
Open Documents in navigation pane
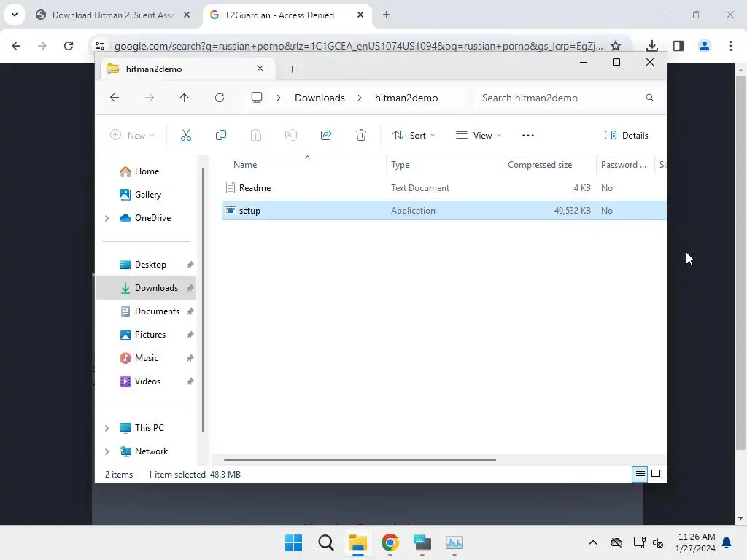tap(158, 311)
